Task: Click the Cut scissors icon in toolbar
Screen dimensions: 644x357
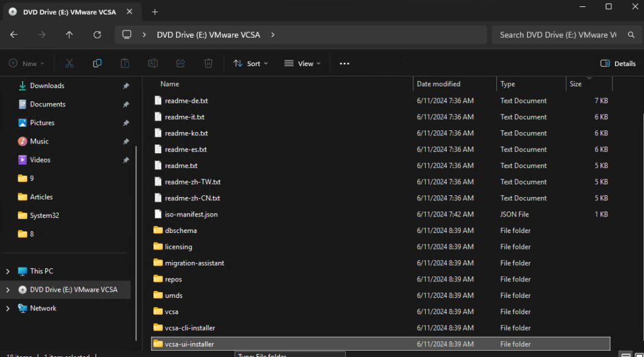Action: (69, 64)
